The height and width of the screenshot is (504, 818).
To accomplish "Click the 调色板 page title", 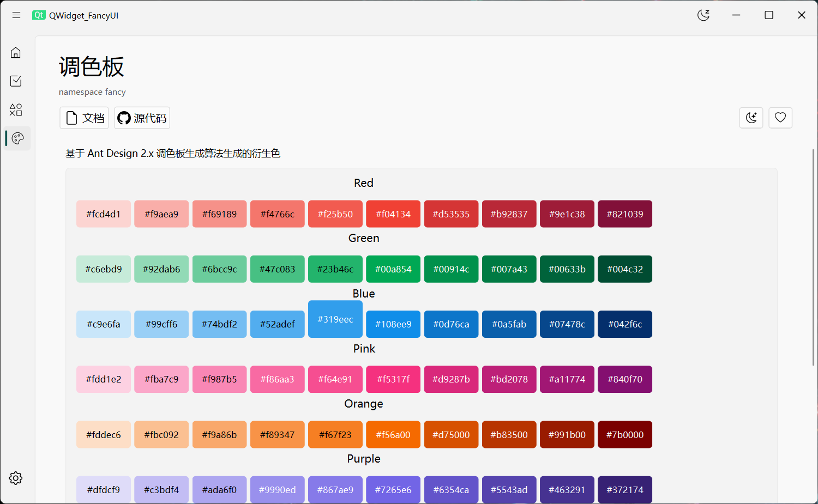I will pyautogui.click(x=92, y=67).
